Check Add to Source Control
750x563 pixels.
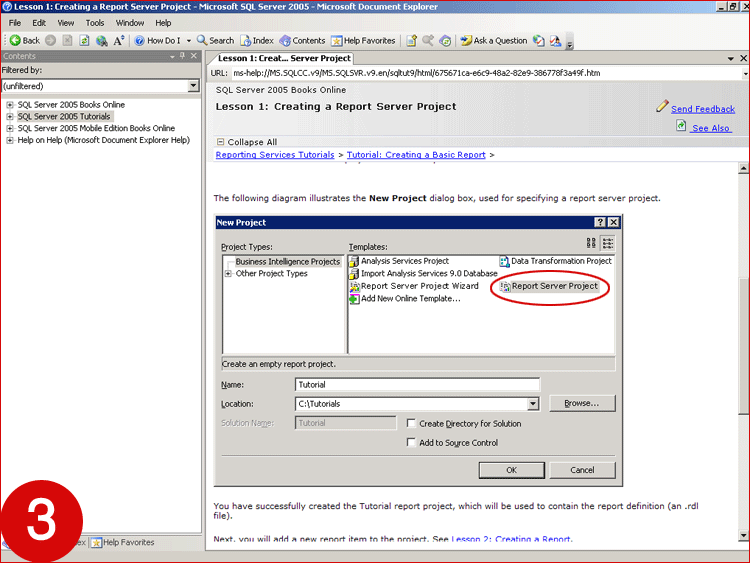tap(411, 442)
